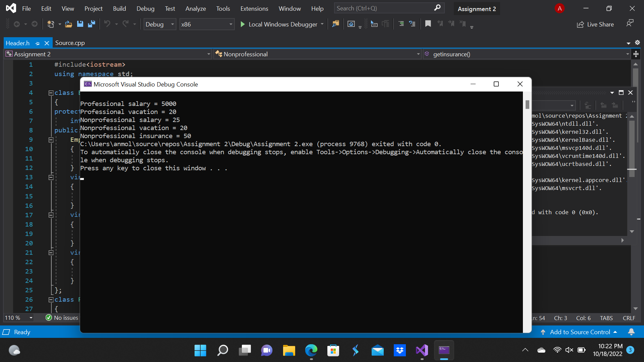Screen dimensions: 644x362
Task: Expand the Nonprofessional class dropdown
Action: point(418,54)
